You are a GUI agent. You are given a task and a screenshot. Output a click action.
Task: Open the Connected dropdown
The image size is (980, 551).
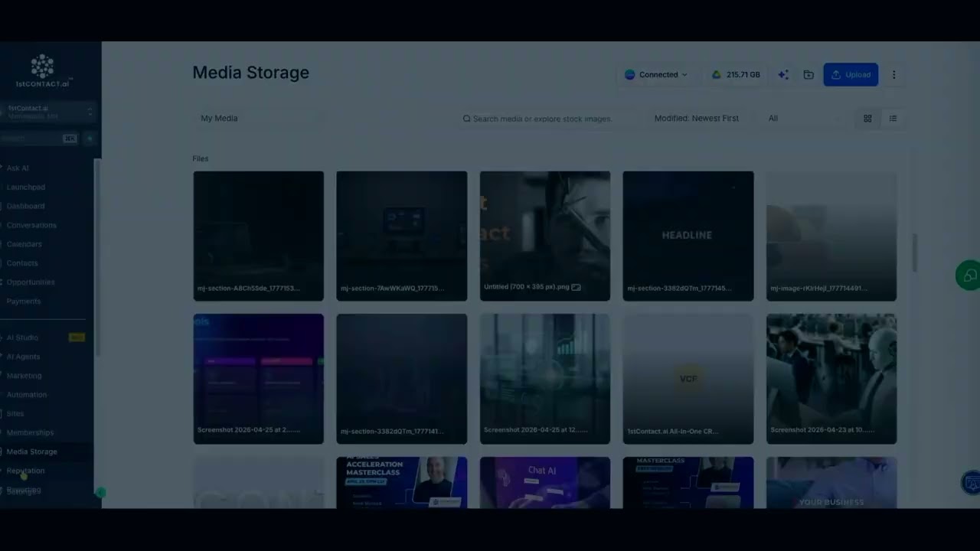(x=656, y=75)
